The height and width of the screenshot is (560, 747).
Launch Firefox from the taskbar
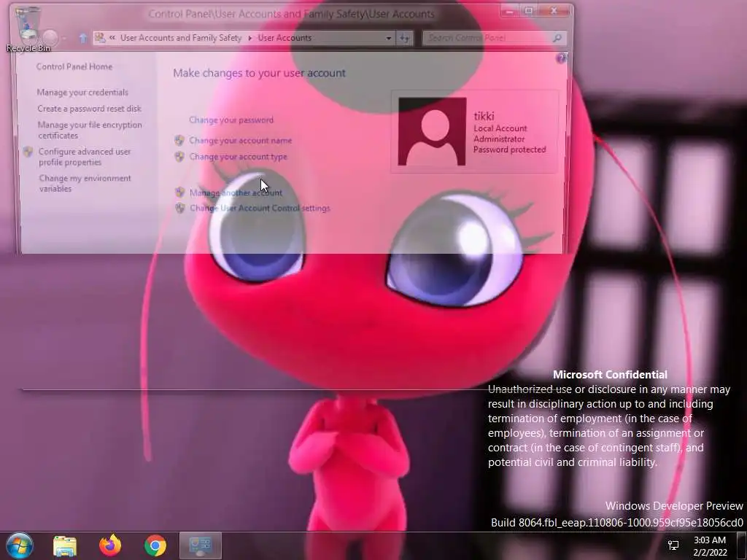coord(110,545)
